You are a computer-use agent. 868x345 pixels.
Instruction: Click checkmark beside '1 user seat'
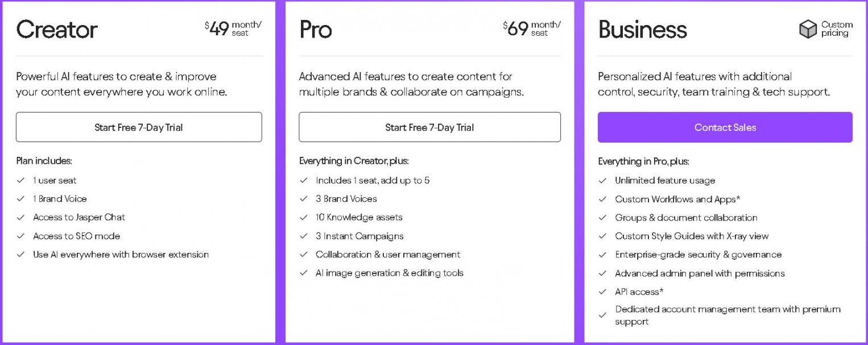[21, 180]
